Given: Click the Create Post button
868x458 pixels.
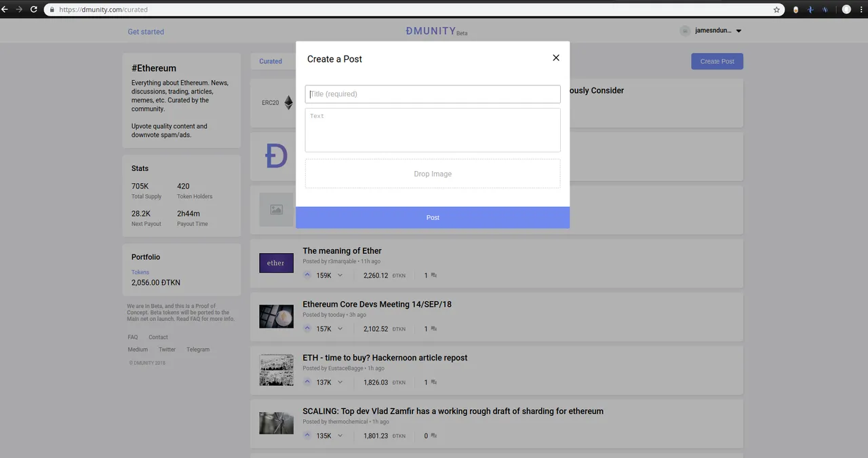Looking at the screenshot, I should pyautogui.click(x=717, y=61).
